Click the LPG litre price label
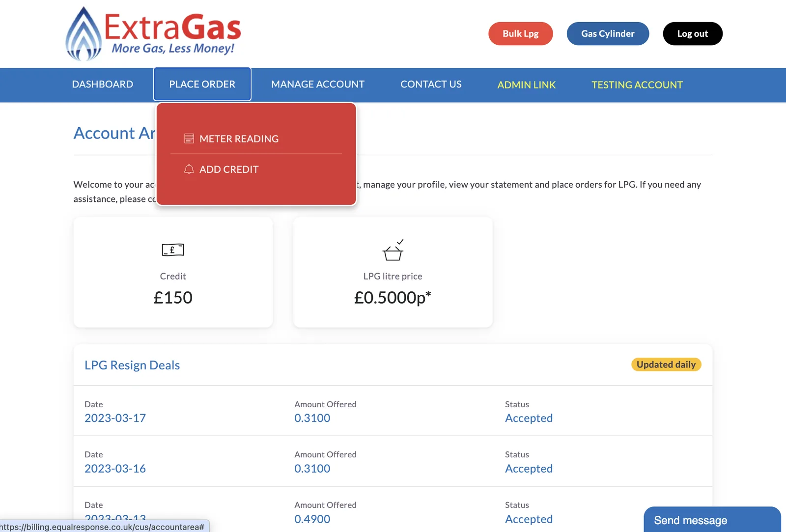 tap(393, 276)
